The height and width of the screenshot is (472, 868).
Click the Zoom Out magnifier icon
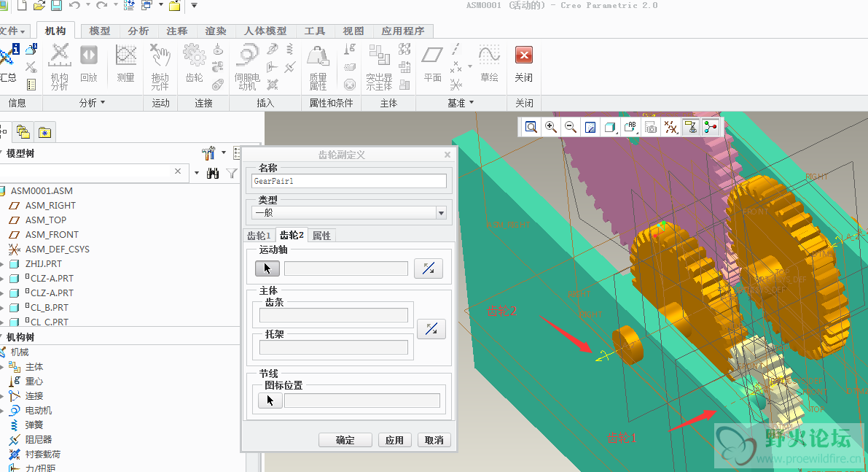pos(571,128)
